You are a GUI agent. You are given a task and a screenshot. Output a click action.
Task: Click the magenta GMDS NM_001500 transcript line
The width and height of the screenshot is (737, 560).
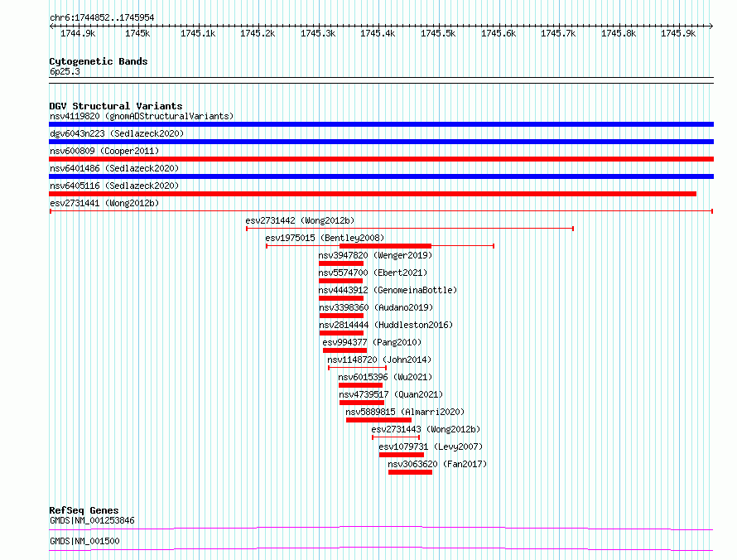tap(381, 548)
